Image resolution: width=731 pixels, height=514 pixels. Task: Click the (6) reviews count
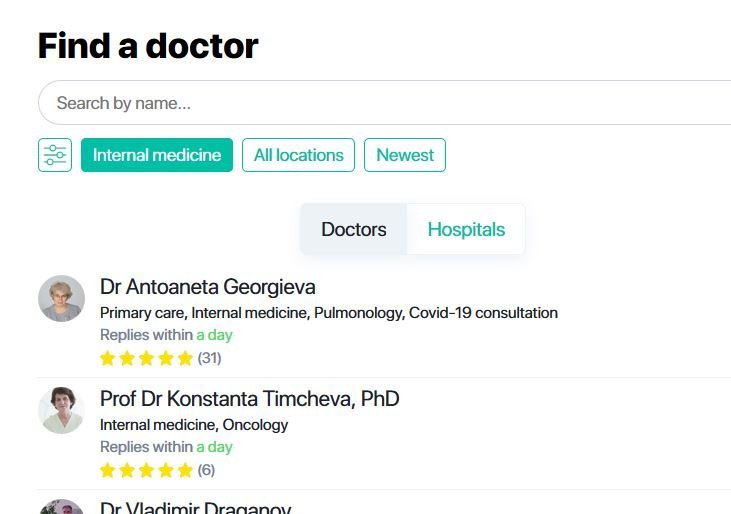tap(206, 470)
